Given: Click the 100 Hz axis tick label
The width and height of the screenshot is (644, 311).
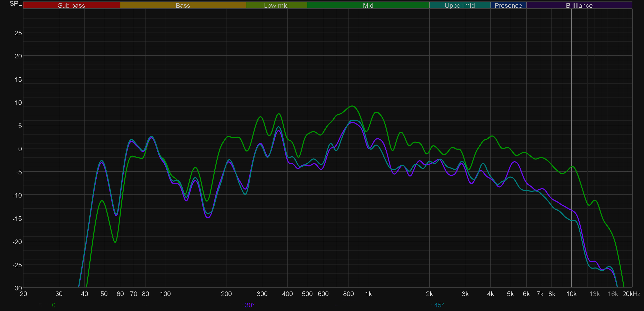Looking at the screenshot, I should tap(165, 294).
